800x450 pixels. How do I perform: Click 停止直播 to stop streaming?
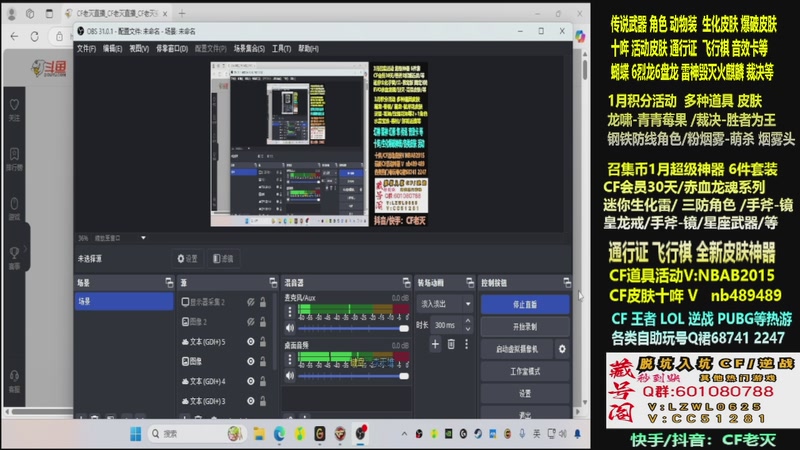coord(525,305)
